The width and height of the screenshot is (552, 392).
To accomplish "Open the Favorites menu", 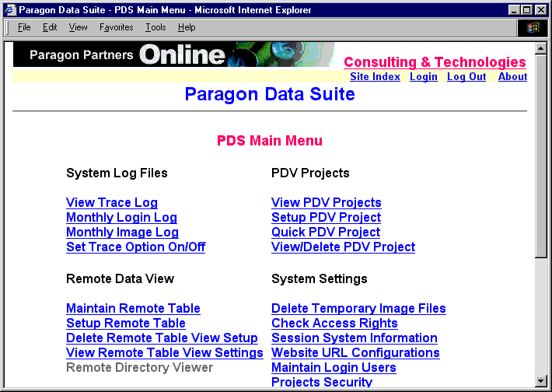I will point(116,27).
